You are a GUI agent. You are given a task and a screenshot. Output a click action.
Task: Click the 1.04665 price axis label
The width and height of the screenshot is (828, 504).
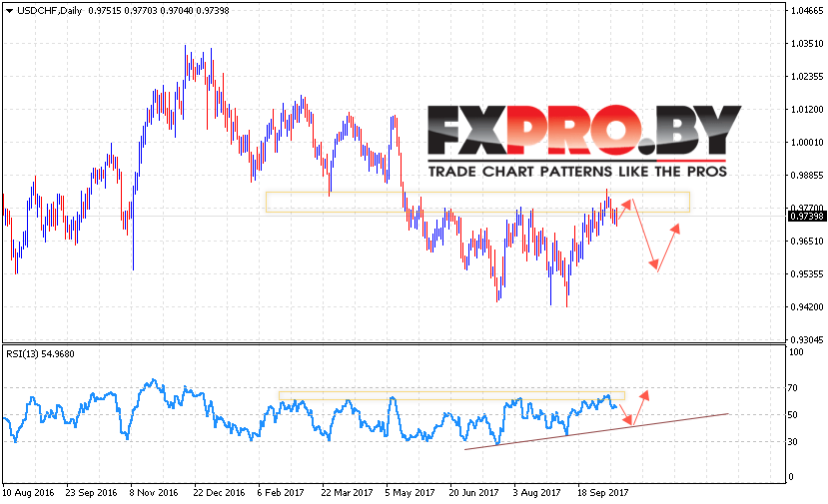[x=806, y=11]
